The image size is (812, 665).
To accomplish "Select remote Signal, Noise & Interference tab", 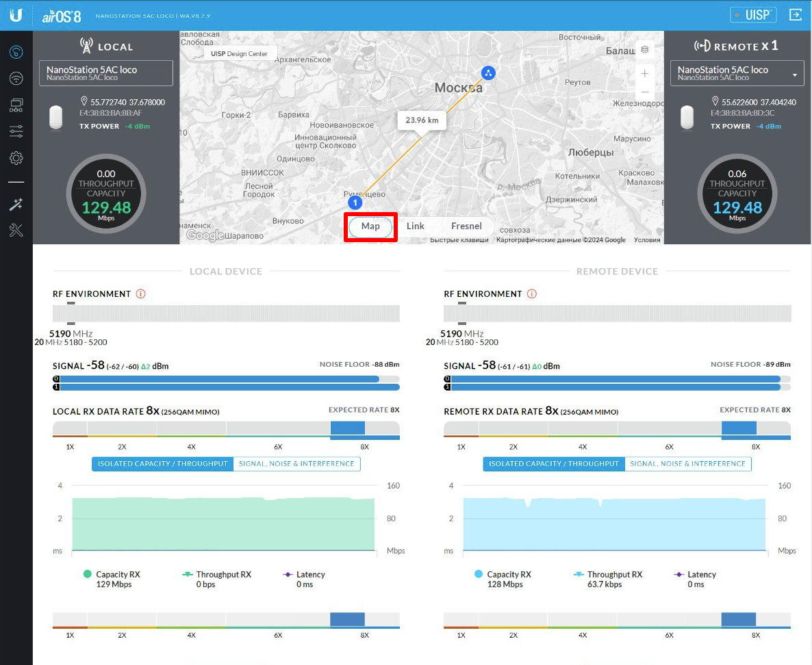I will coord(687,464).
